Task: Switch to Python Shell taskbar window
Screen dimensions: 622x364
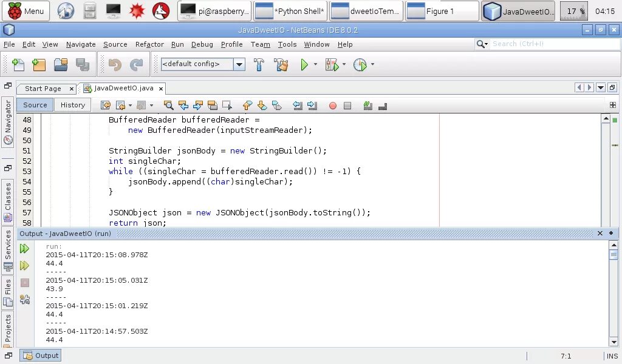Action: click(289, 11)
